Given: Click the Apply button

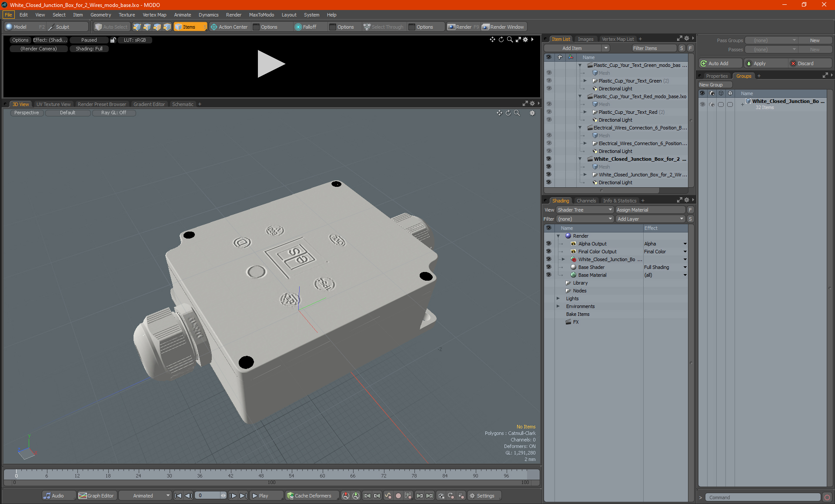Looking at the screenshot, I should coord(765,63).
